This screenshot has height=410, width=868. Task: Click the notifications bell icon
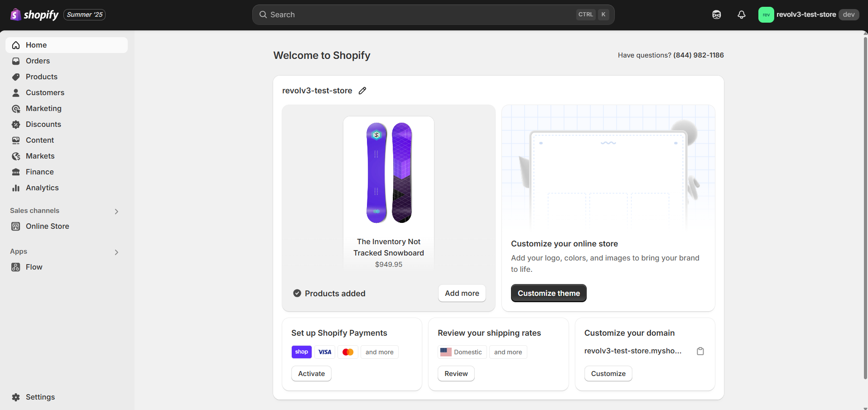point(741,14)
